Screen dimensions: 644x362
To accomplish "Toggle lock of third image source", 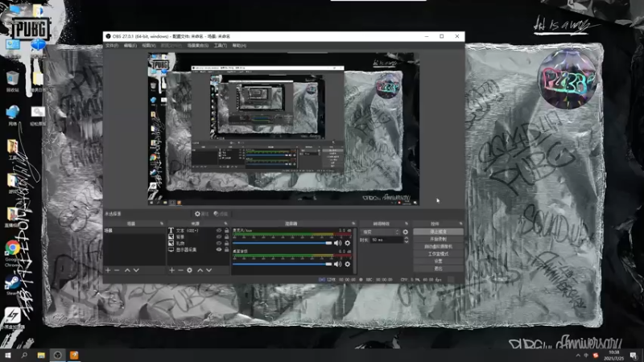I will pyautogui.click(x=226, y=244).
